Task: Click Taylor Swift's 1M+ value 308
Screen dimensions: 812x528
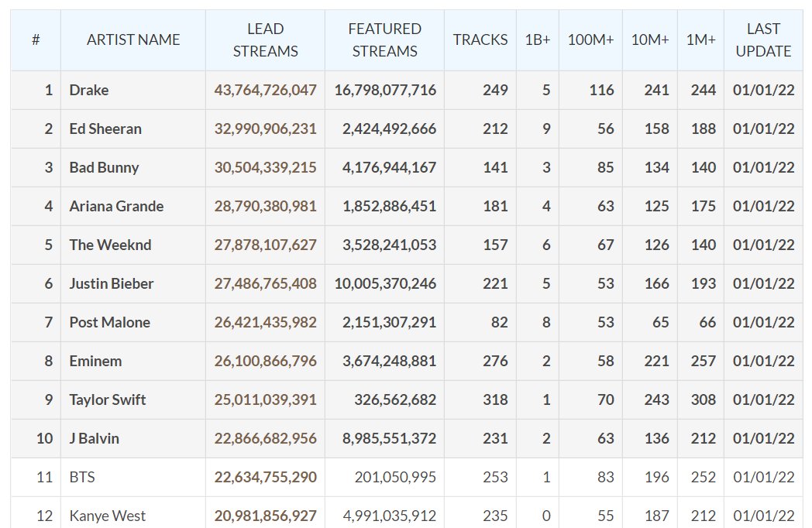Action: point(704,399)
